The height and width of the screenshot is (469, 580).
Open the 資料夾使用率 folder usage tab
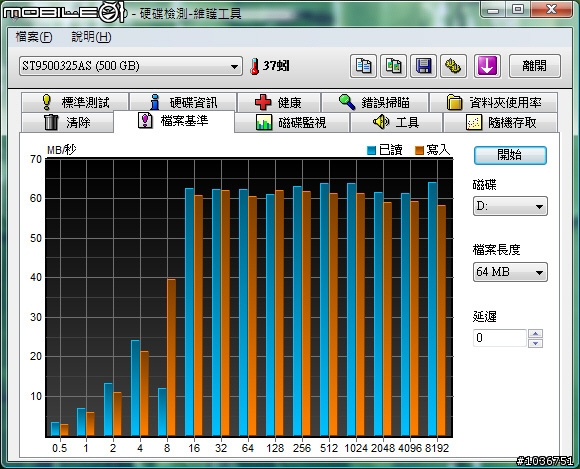(x=493, y=102)
